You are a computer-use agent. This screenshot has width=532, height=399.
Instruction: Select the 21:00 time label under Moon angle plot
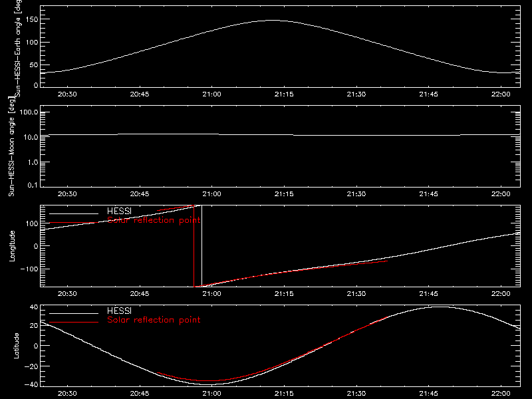click(x=211, y=194)
